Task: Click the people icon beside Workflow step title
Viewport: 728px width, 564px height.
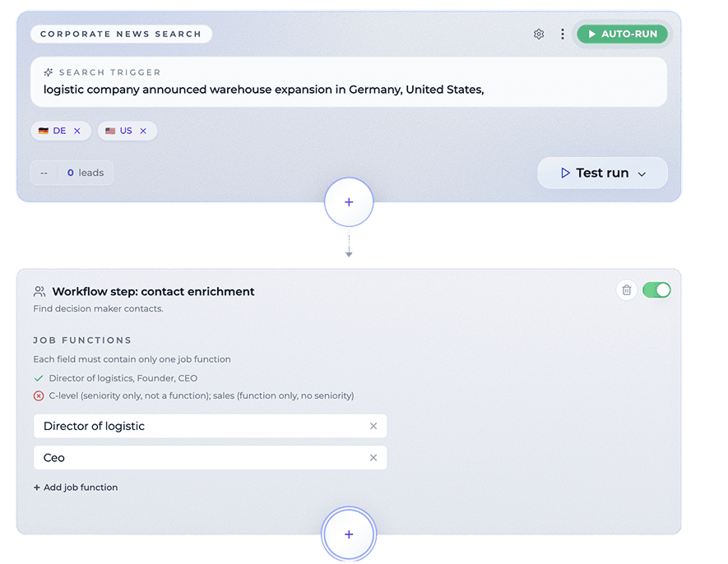Action: [x=39, y=291]
